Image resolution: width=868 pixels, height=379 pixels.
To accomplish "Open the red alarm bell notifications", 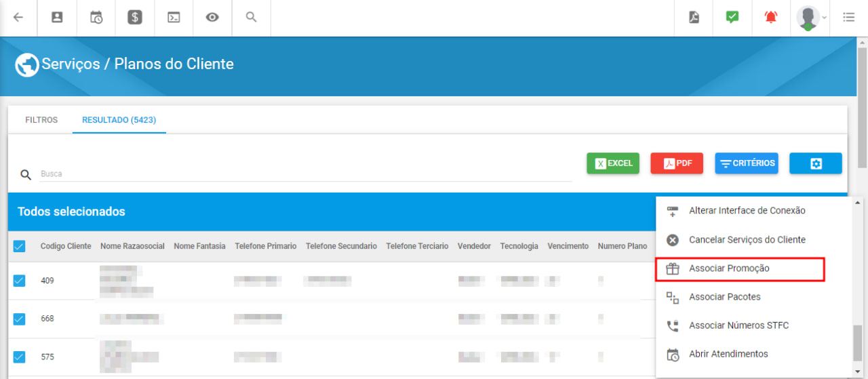I will pyautogui.click(x=771, y=18).
